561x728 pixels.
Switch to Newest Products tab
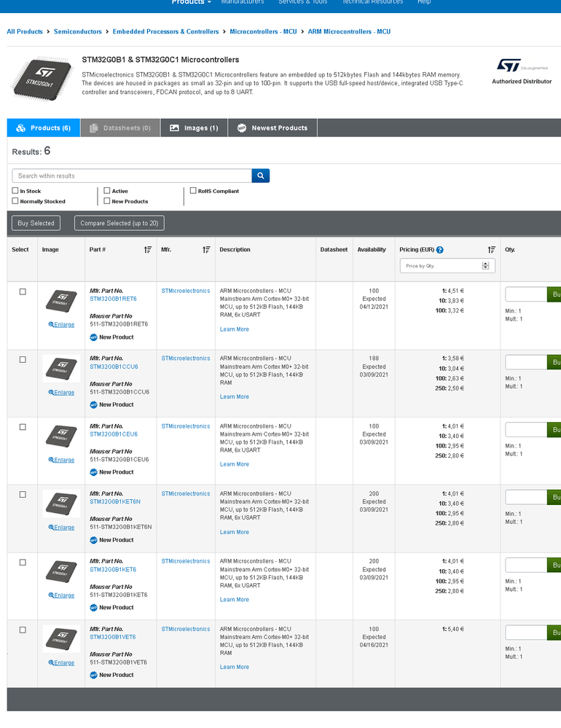tap(272, 128)
